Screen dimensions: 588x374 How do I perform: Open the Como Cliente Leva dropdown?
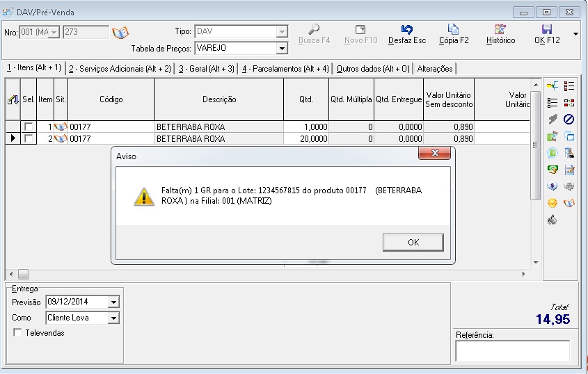pyautogui.click(x=113, y=318)
